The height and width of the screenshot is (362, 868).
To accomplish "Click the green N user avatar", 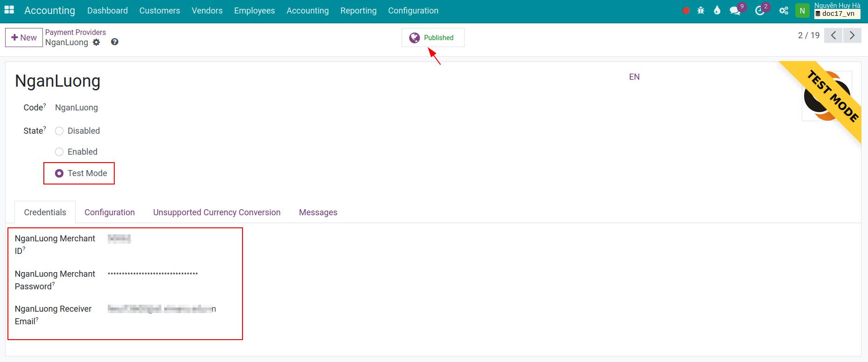I will [x=802, y=10].
